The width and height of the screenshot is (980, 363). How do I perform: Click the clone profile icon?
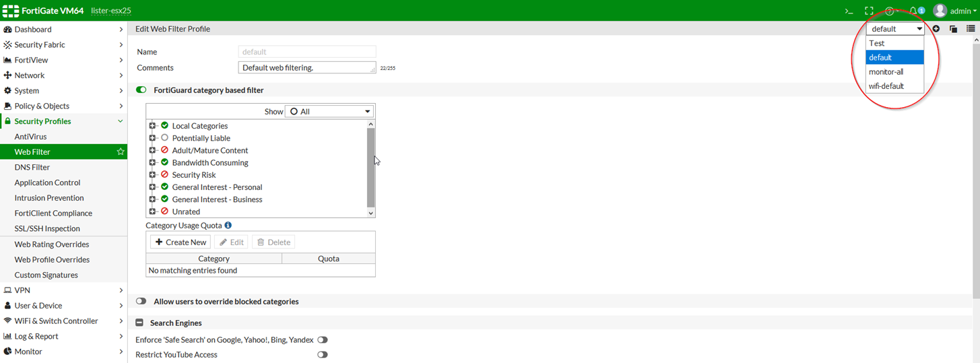point(953,29)
